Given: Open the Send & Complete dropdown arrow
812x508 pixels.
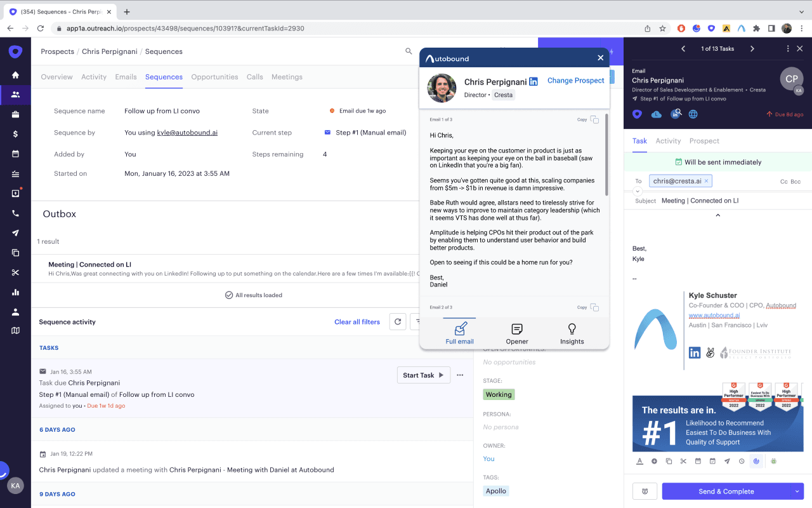Looking at the screenshot, I should tap(798, 491).
